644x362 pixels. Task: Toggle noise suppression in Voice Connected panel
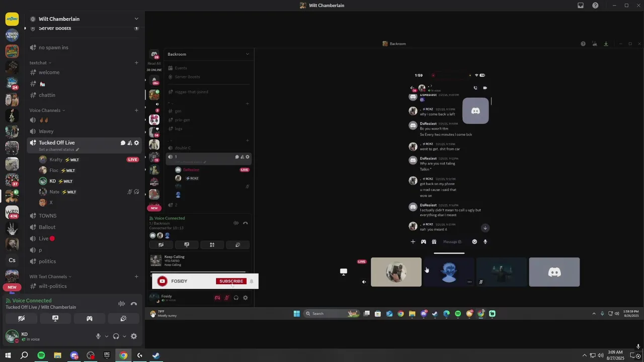122,304
